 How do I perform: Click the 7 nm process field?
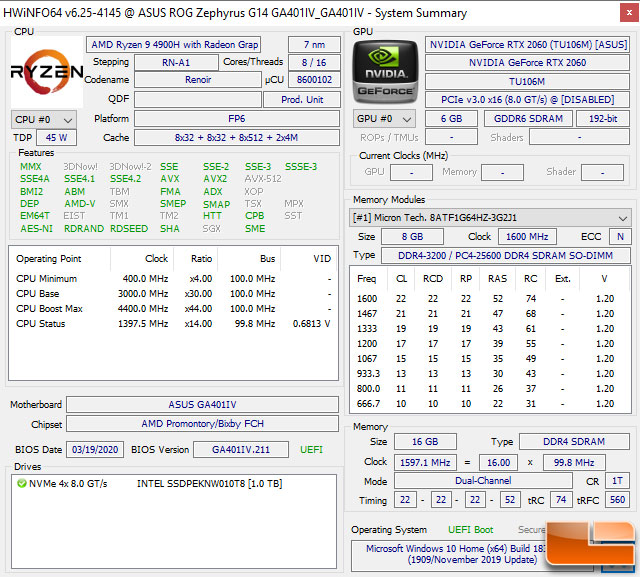pos(314,44)
